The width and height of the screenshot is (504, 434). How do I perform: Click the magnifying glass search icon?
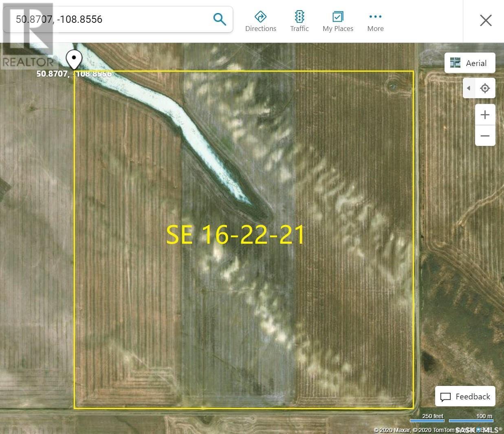(x=219, y=19)
